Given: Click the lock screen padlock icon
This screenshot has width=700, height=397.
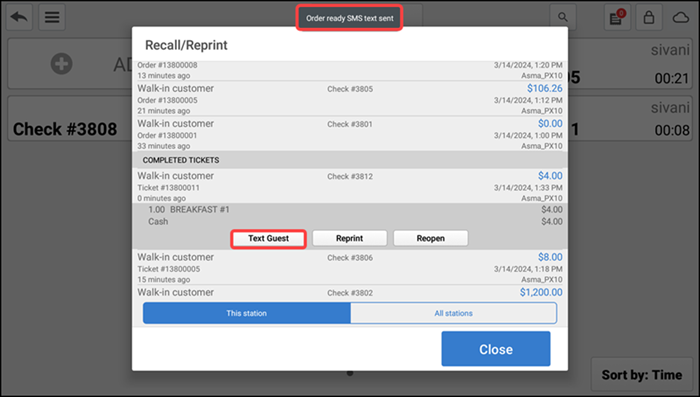Looking at the screenshot, I should 649,17.
